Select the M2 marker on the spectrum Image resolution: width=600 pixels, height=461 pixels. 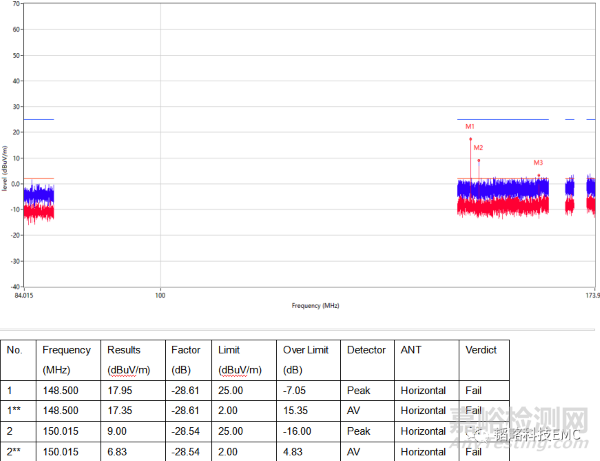[x=479, y=148]
